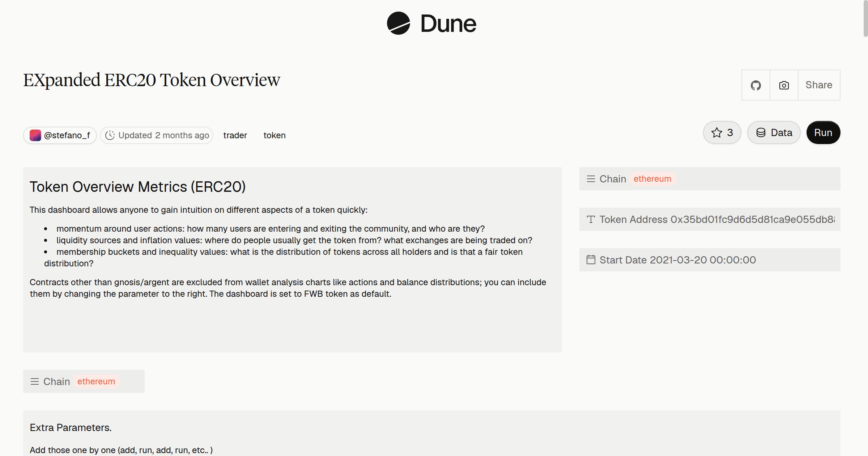The width and height of the screenshot is (868, 456).
Task: Click the text icon beside Token Address
Action: point(591,219)
